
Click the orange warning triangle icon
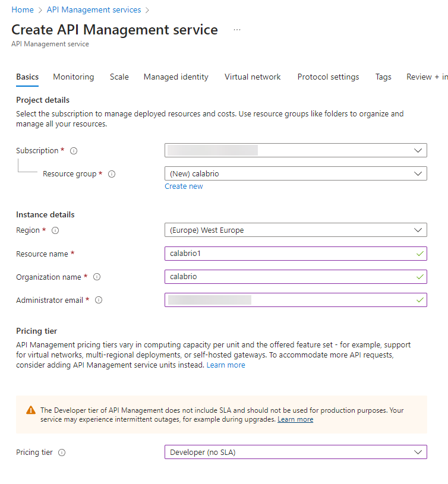pyautogui.click(x=31, y=410)
